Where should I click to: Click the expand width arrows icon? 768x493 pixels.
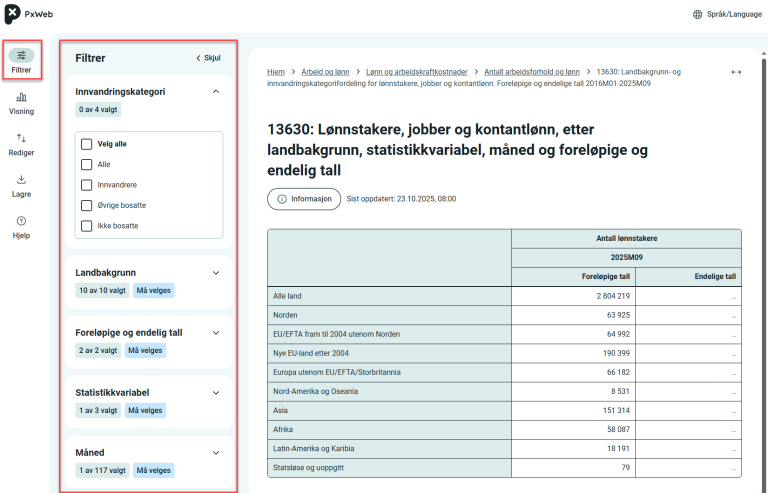click(736, 72)
